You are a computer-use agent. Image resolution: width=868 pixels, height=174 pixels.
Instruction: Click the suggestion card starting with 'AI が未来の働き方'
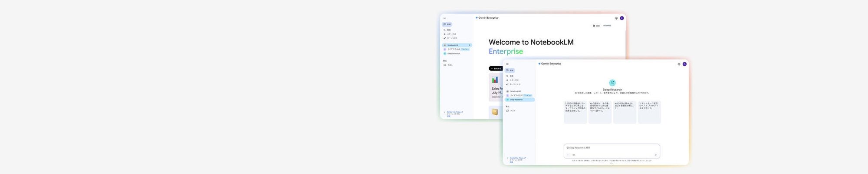coord(625,112)
